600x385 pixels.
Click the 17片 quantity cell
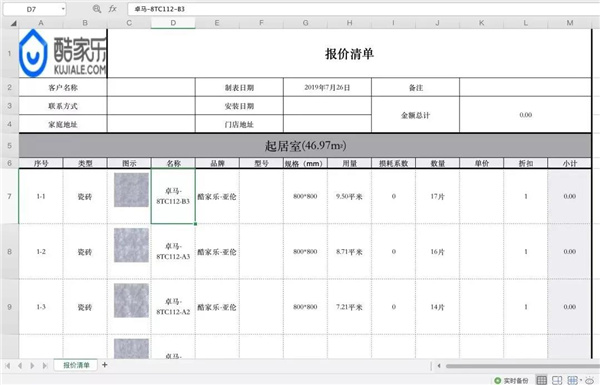(437, 196)
